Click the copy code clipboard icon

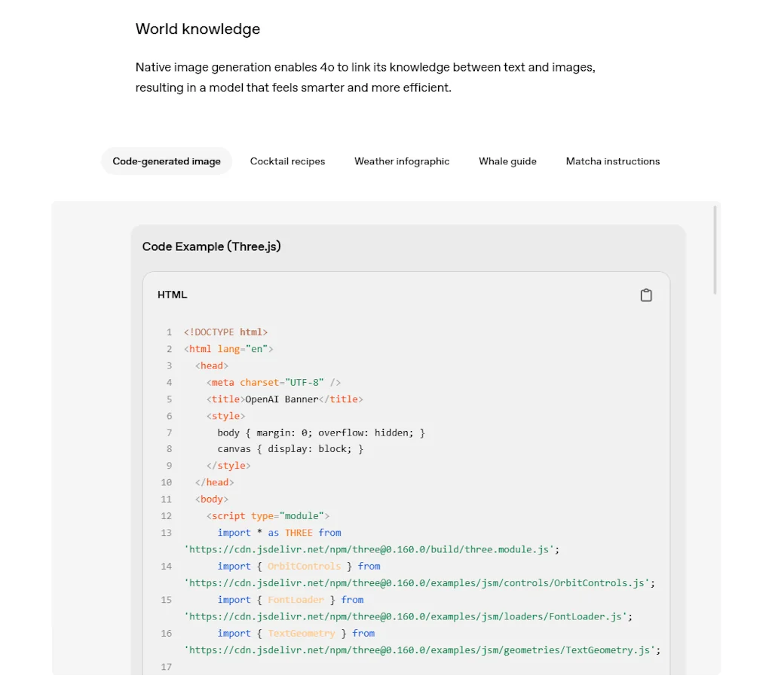pos(646,295)
